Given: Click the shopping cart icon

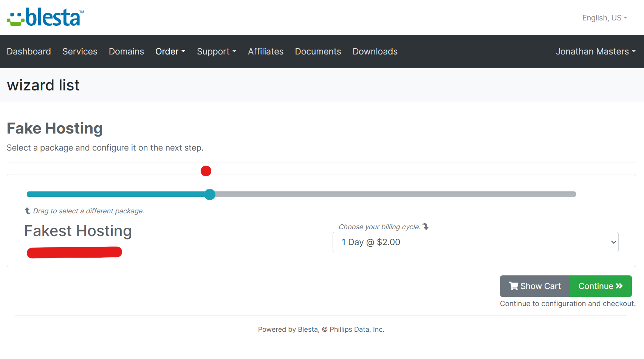Looking at the screenshot, I should click(x=513, y=286).
